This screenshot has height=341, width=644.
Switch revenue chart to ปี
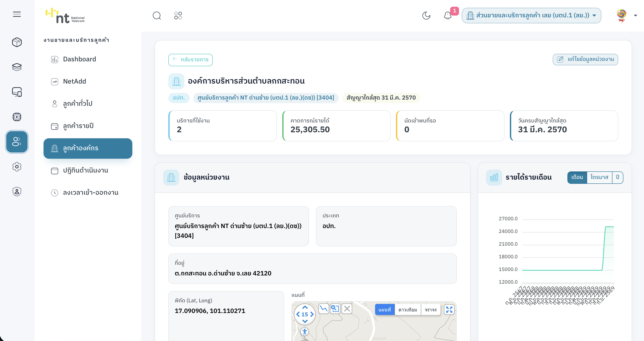[x=618, y=177]
